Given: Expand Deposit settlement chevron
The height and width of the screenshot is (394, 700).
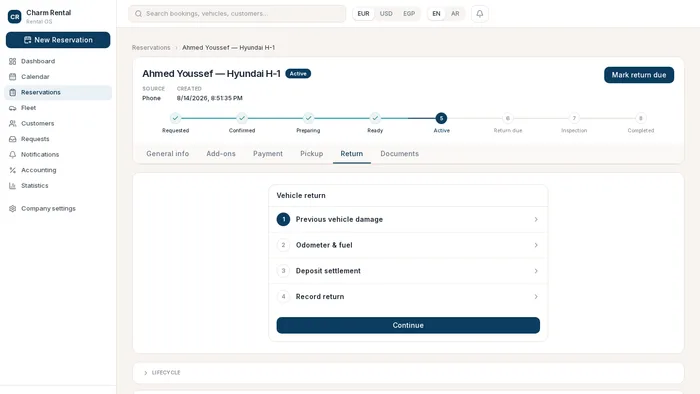Looking at the screenshot, I should pyautogui.click(x=536, y=271).
